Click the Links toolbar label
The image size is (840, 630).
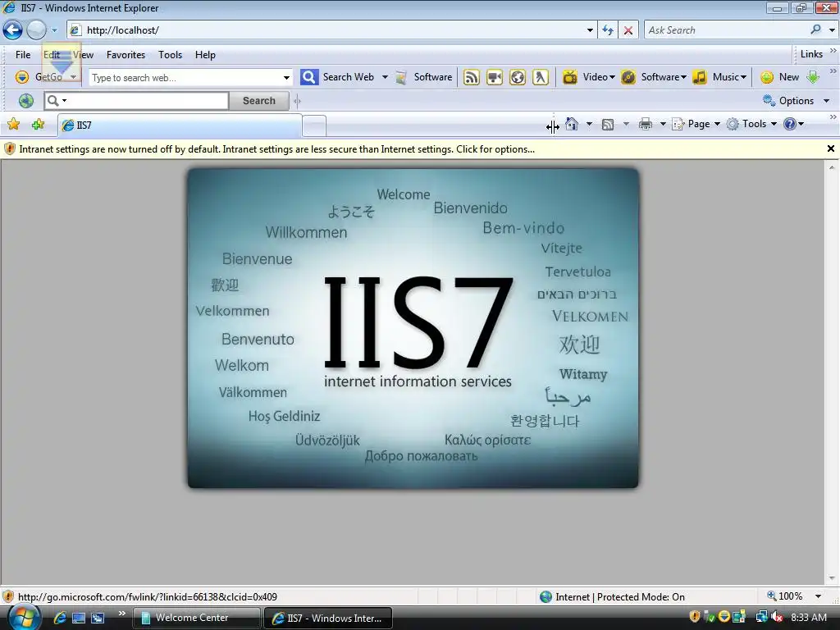point(811,54)
